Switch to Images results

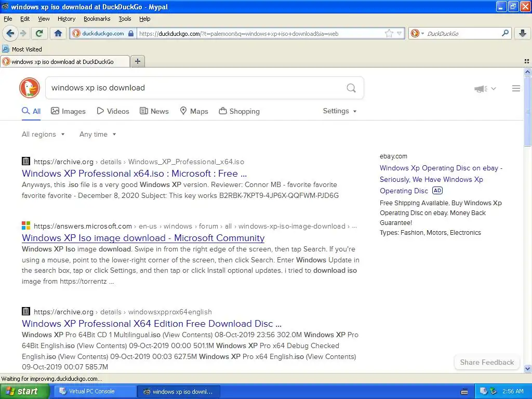pyautogui.click(x=68, y=111)
